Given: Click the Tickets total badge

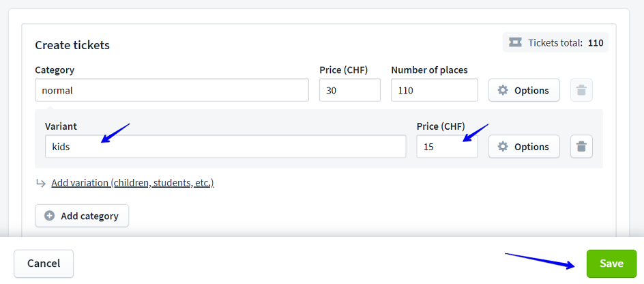Looking at the screenshot, I should (x=556, y=42).
